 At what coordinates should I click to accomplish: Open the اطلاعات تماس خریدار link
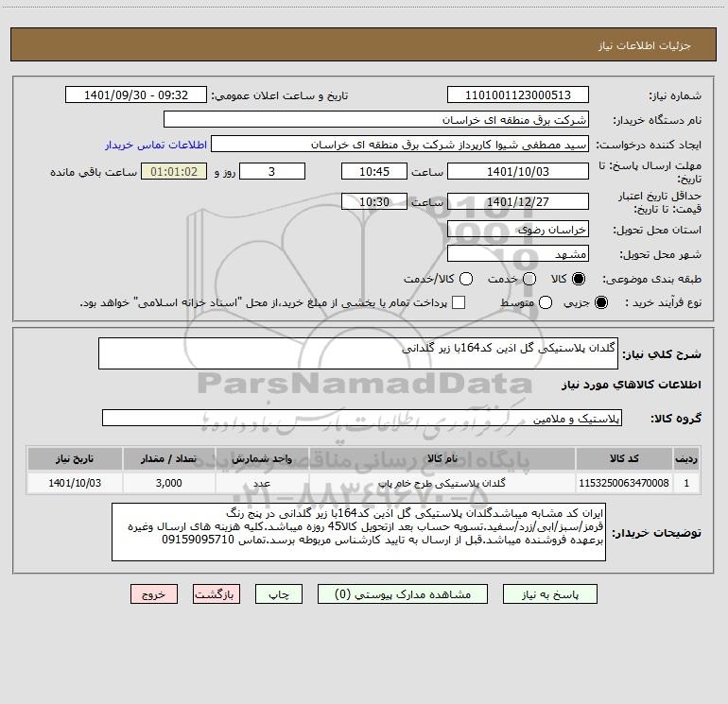(156, 145)
